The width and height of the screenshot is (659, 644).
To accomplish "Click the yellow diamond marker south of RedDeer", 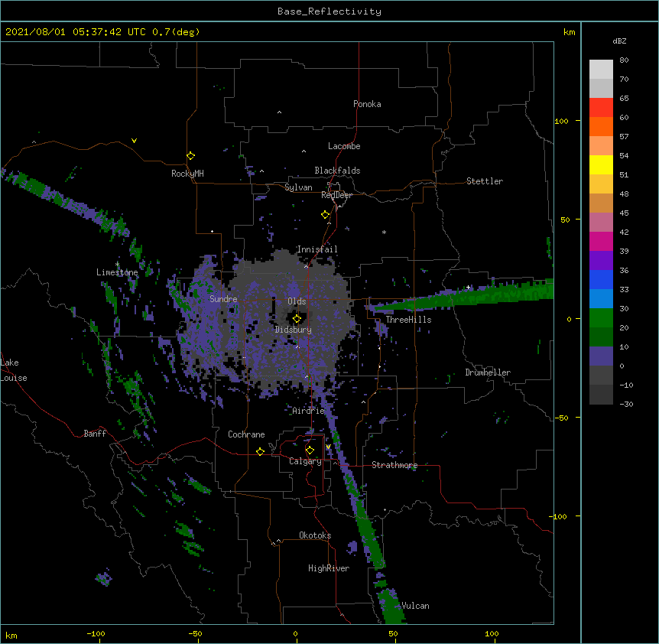I will pyautogui.click(x=326, y=215).
